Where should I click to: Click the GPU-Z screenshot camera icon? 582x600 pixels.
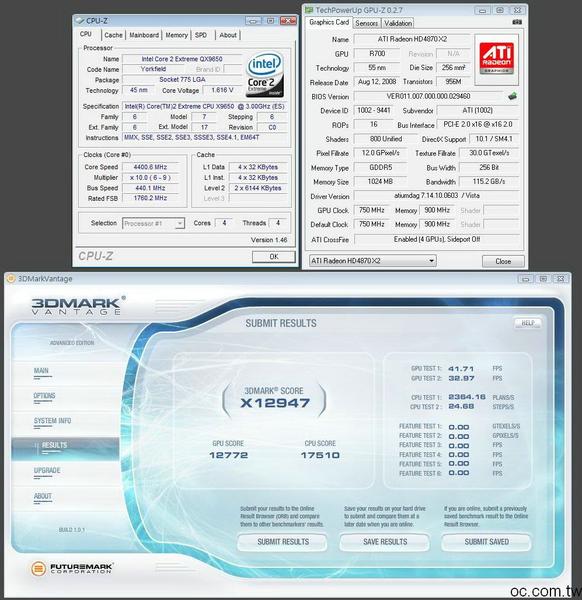517,22
